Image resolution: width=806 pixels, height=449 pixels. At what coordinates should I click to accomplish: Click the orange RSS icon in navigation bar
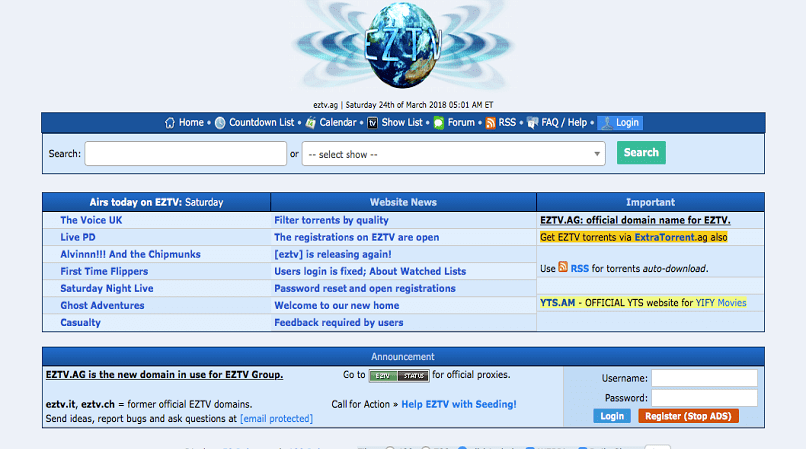pyautogui.click(x=490, y=123)
